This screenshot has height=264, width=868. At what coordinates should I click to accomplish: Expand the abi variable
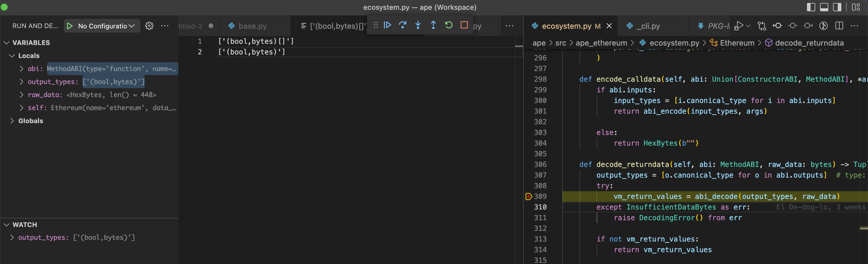coord(22,69)
